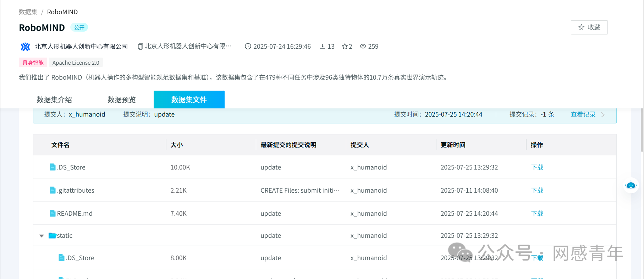Open the floating robot assistant icon
644x279 pixels.
pos(631,186)
